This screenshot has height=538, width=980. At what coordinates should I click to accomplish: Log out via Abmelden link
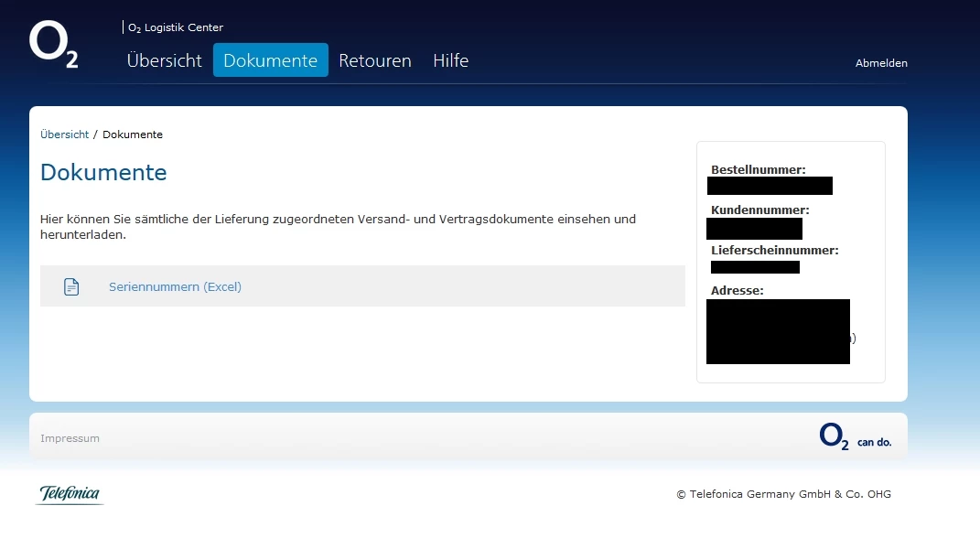(x=881, y=63)
